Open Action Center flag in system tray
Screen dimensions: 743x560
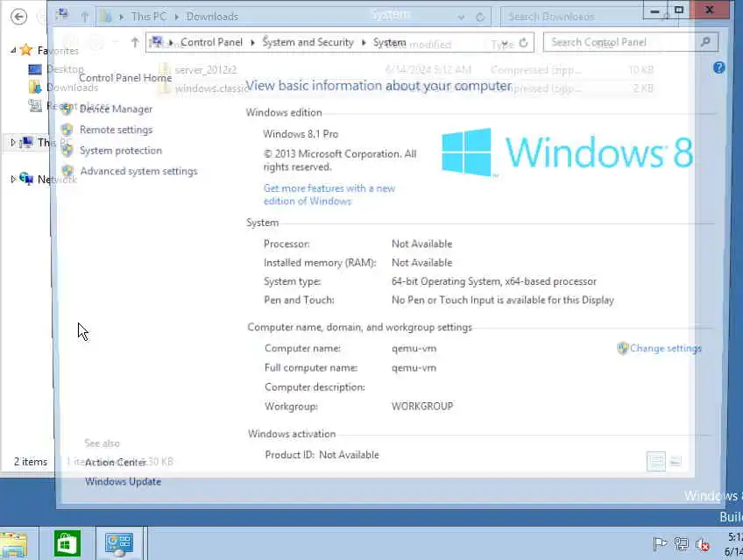(659, 544)
